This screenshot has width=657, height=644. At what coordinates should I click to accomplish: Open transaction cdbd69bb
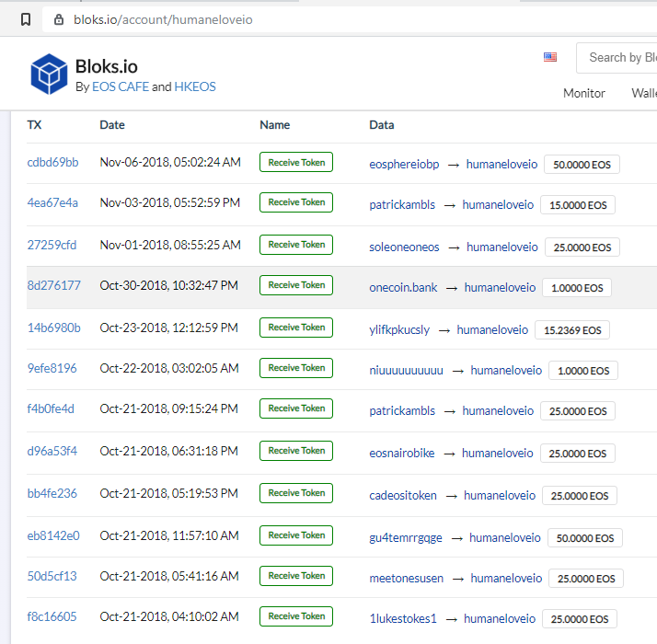(x=52, y=162)
